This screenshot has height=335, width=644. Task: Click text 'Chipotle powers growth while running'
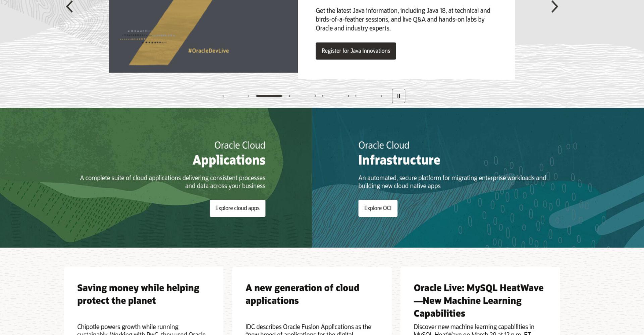pyautogui.click(x=128, y=327)
